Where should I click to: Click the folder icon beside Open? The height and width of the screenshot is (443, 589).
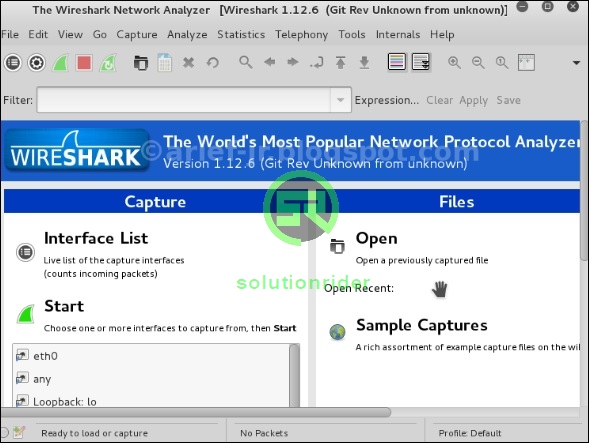click(x=337, y=246)
